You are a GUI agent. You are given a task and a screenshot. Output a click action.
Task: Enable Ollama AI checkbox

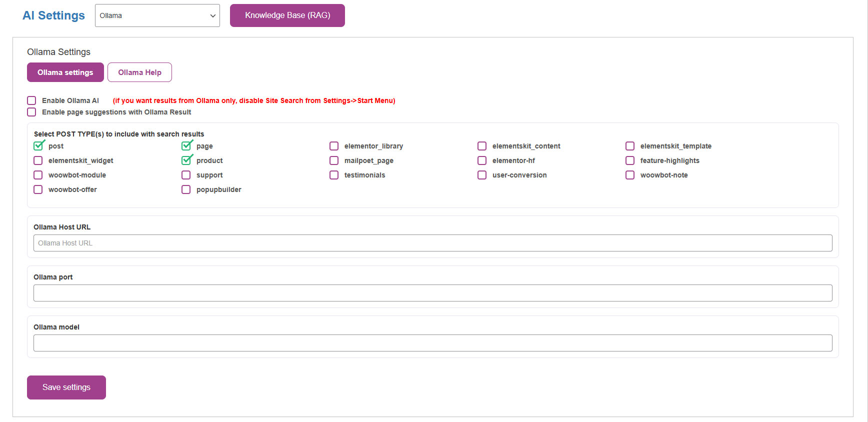(31, 100)
